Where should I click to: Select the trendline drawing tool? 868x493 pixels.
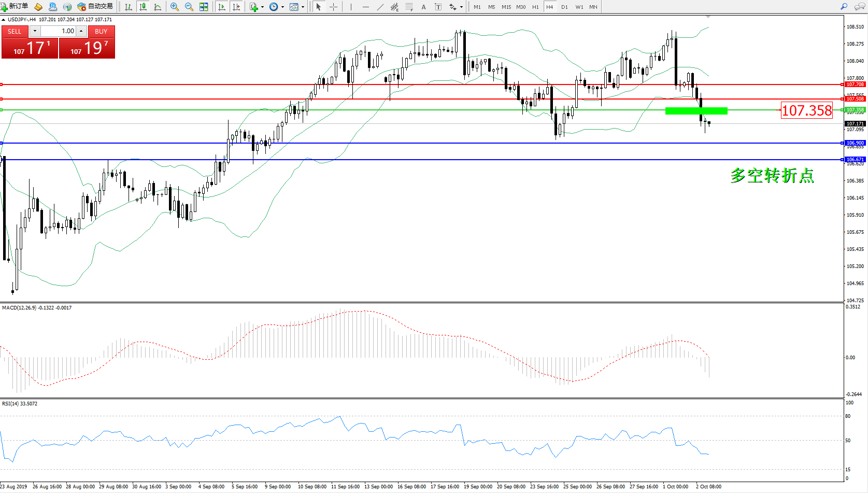[380, 7]
